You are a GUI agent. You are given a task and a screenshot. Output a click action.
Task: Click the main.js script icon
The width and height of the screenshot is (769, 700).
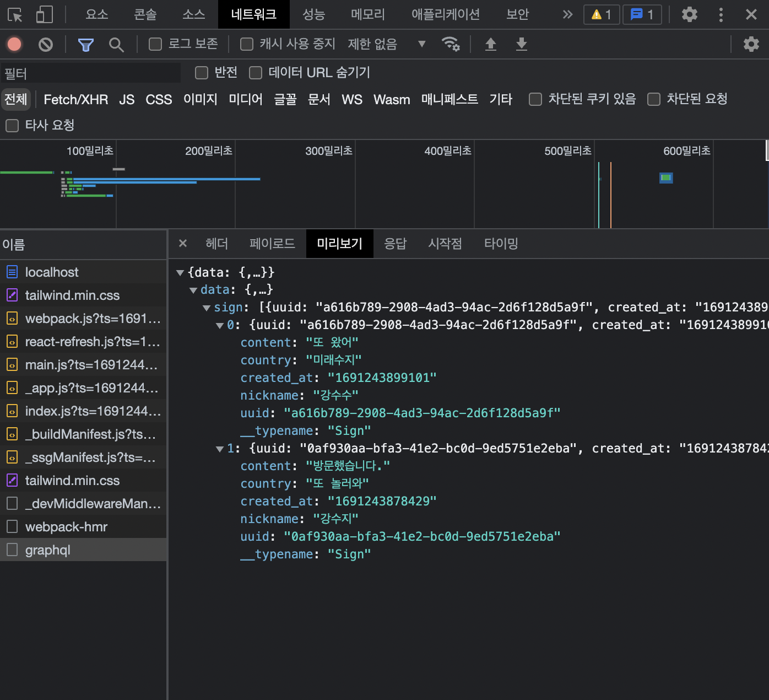coord(12,364)
